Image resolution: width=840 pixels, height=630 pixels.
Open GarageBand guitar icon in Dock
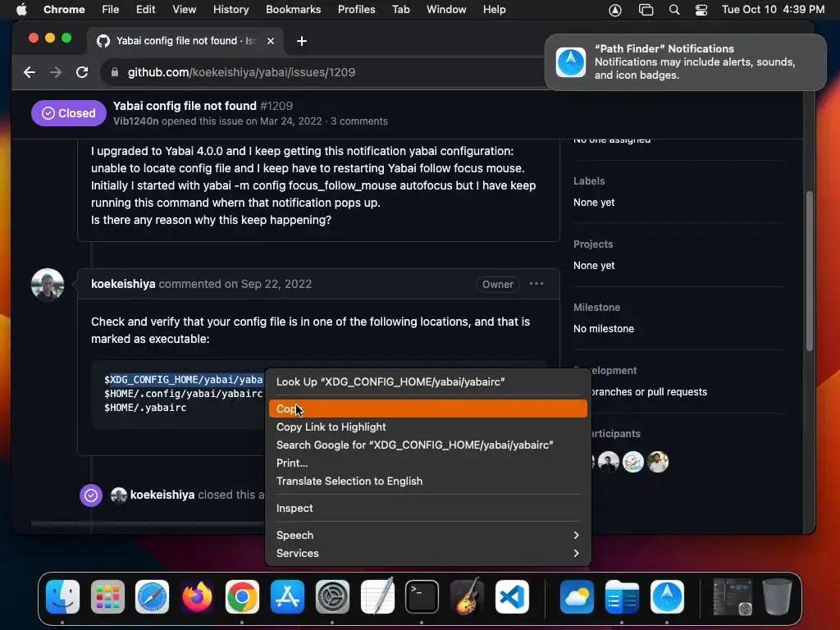point(467,596)
